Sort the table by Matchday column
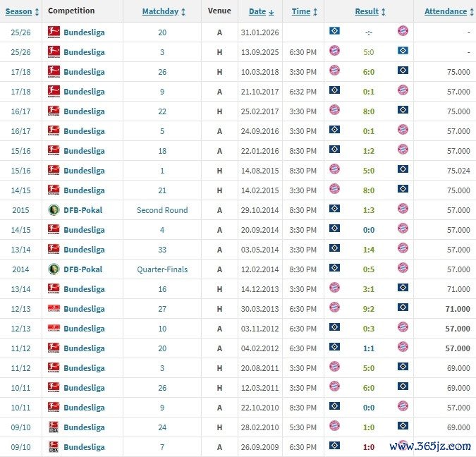 click(160, 11)
